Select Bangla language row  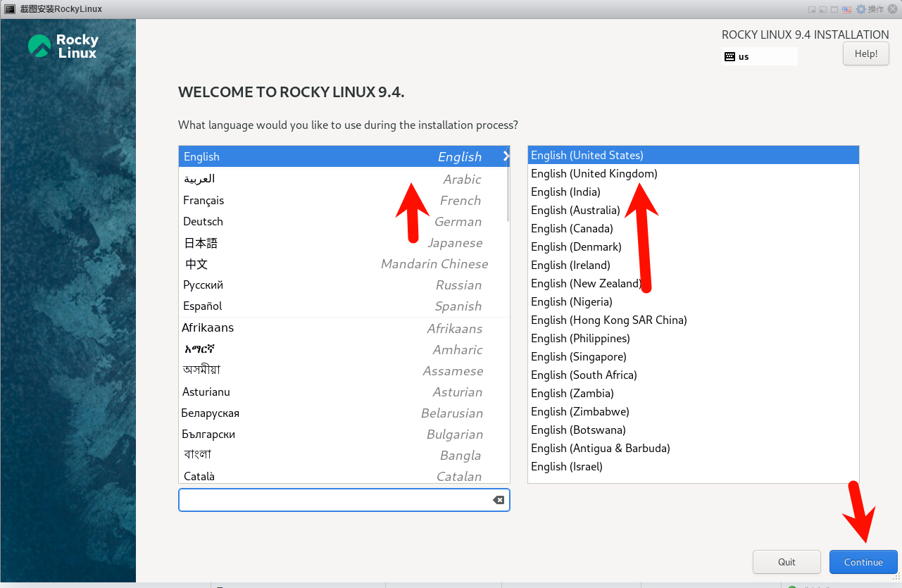(343, 455)
